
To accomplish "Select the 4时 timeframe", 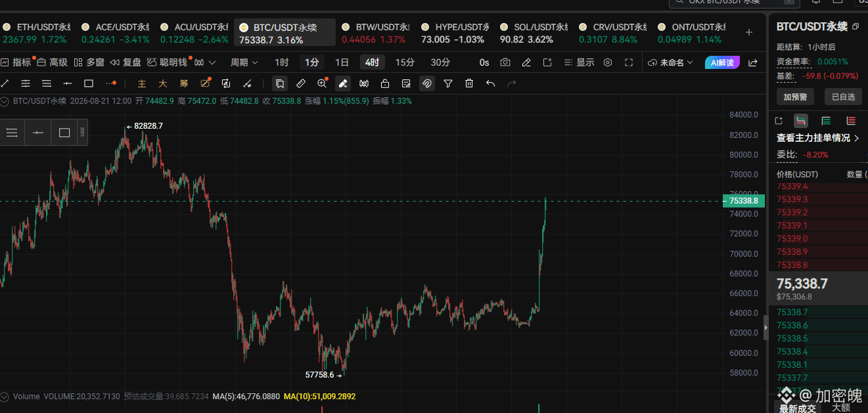I will (x=372, y=62).
